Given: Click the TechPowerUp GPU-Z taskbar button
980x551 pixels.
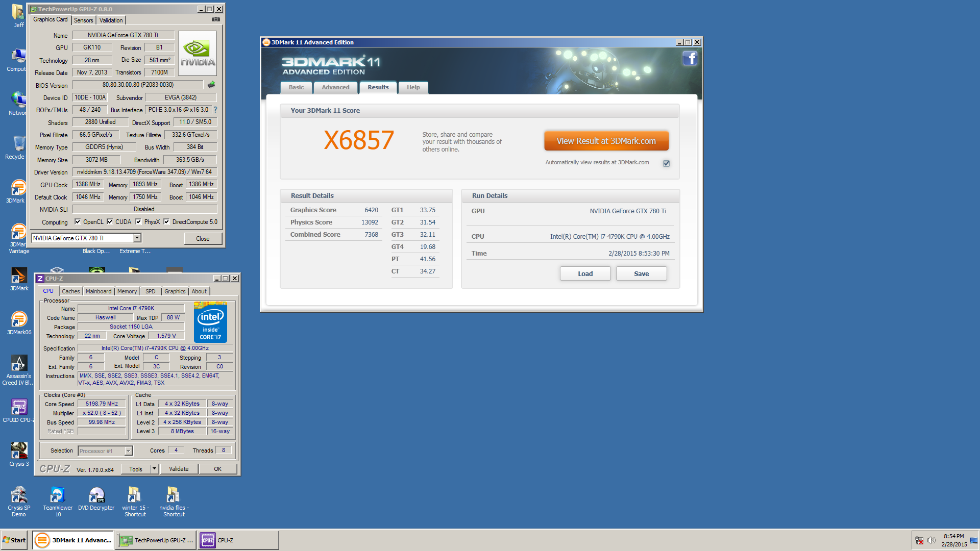Looking at the screenshot, I should pyautogui.click(x=156, y=540).
